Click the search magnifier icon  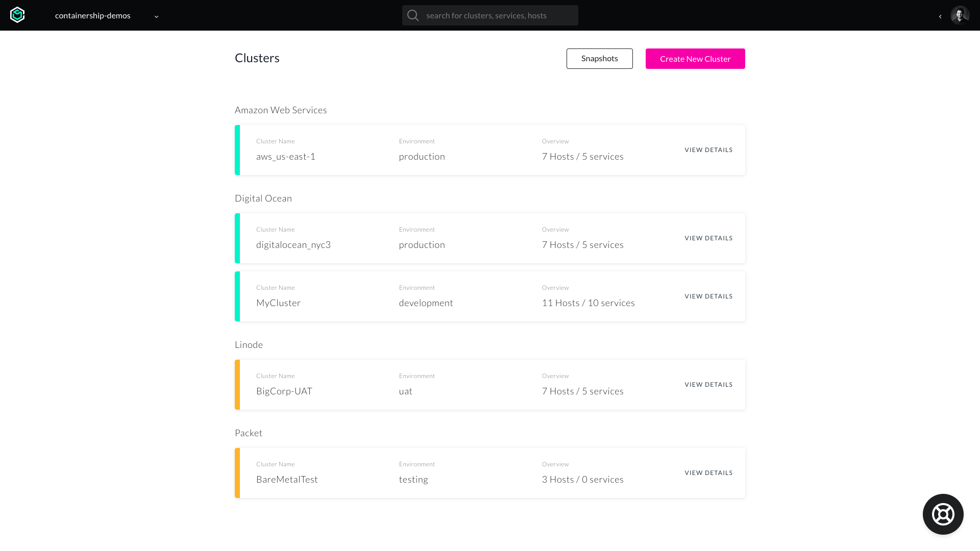(x=413, y=15)
